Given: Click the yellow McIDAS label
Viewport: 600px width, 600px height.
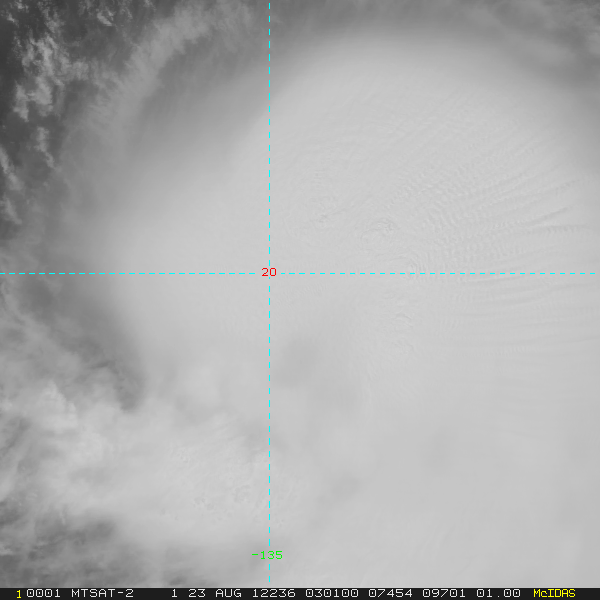Looking at the screenshot, I should click(x=554, y=593).
